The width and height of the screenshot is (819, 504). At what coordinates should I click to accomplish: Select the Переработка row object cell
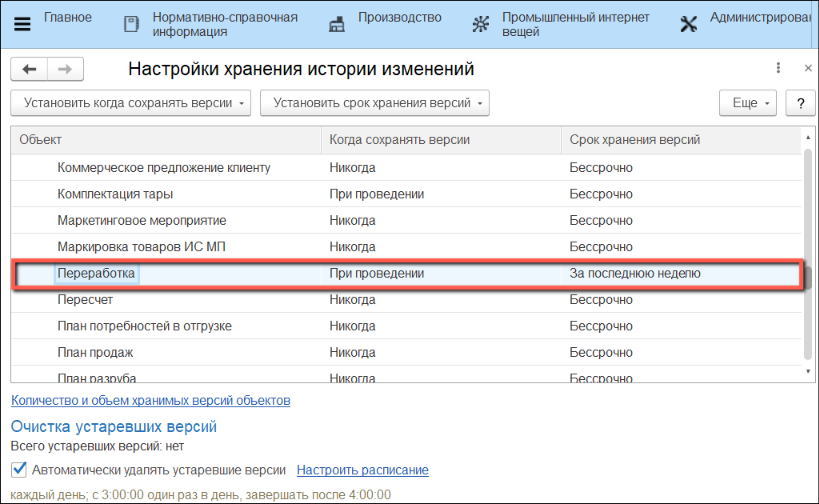tap(96, 273)
